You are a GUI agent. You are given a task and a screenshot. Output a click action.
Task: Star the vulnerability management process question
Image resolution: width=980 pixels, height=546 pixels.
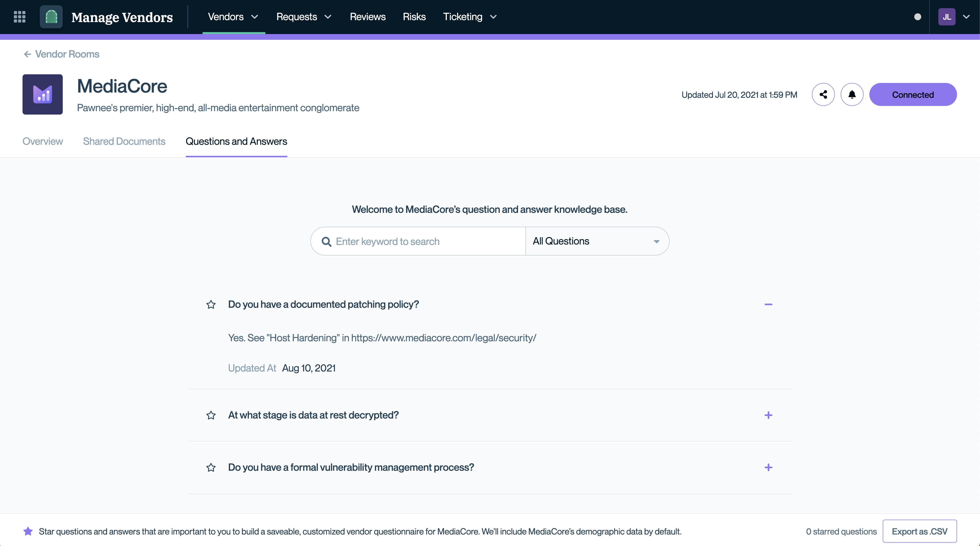(x=211, y=468)
